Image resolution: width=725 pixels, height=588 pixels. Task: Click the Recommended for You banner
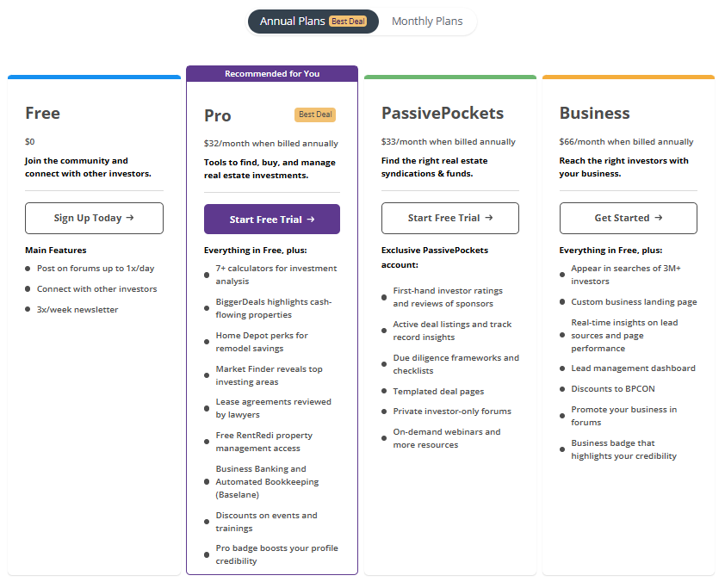(272, 74)
